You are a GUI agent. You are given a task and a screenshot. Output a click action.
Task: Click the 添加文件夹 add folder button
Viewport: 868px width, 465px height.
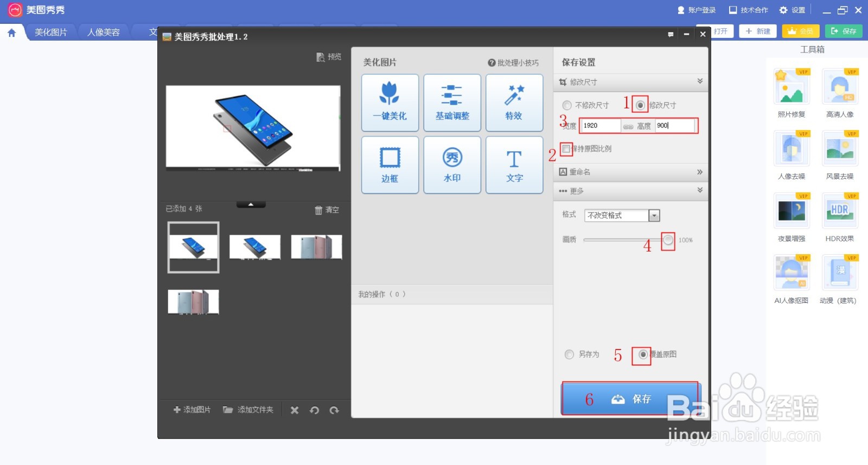[248, 410]
